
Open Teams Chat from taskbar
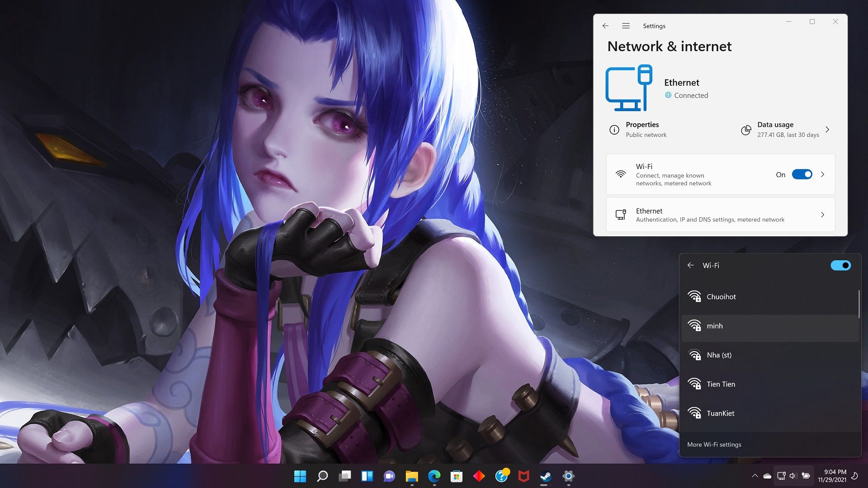[x=389, y=476]
